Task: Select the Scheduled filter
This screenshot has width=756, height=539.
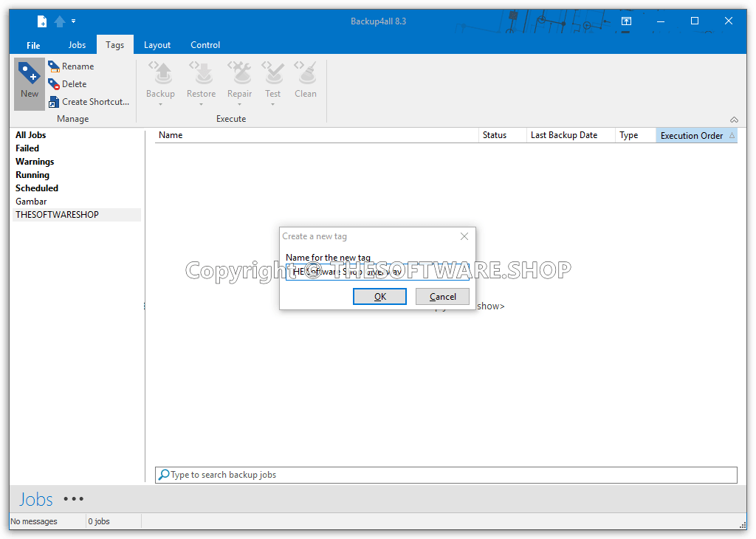Action: 37,188
